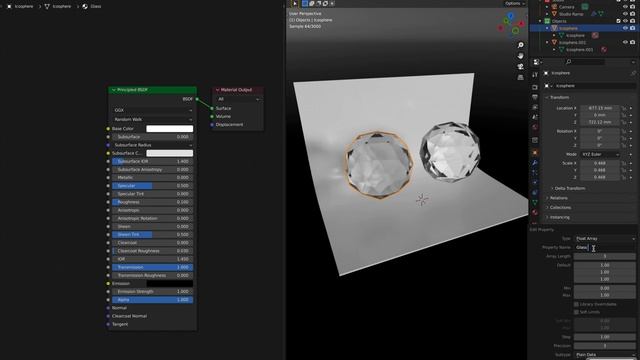Screen dimensions: 640x360
Task: Open rotation Mode XYZ Euler dropdown
Action: point(600,155)
